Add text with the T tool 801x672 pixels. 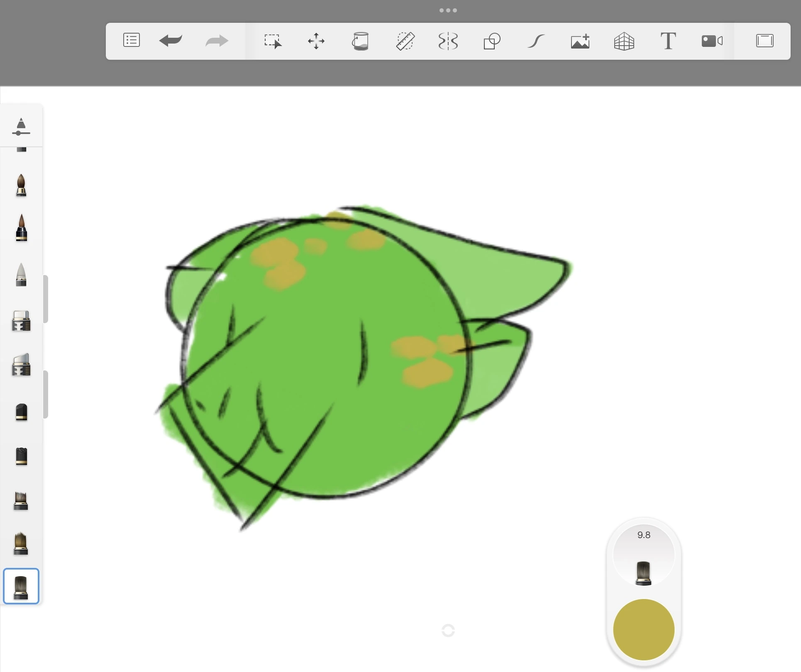click(668, 41)
